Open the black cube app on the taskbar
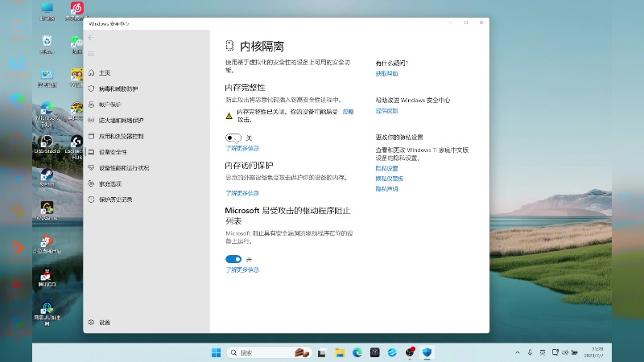This screenshot has width=644, height=362. tap(374, 352)
